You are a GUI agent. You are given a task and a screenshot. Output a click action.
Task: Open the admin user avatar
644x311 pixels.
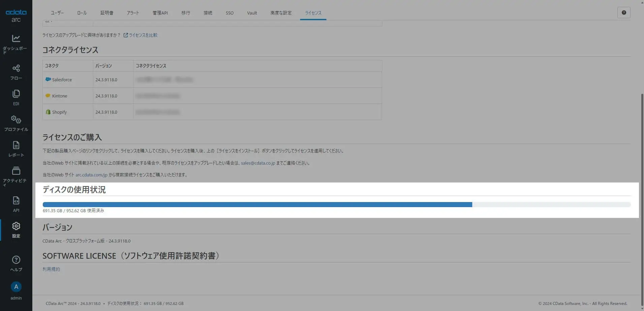point(16,287)
